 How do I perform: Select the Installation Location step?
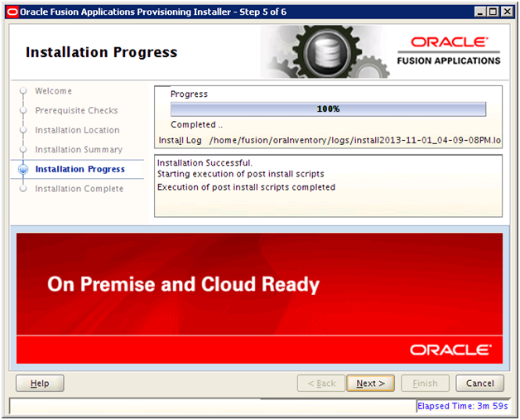pos(77,130)
